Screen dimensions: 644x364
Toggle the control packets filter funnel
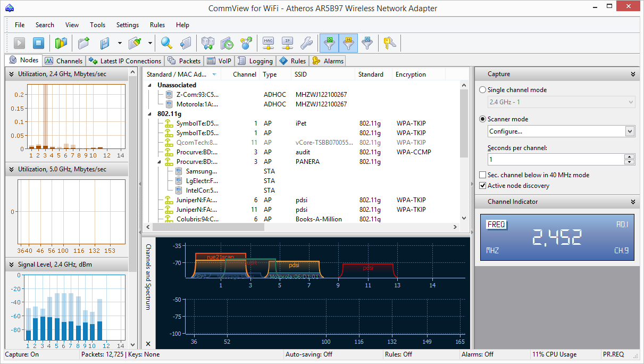point(367,43)
